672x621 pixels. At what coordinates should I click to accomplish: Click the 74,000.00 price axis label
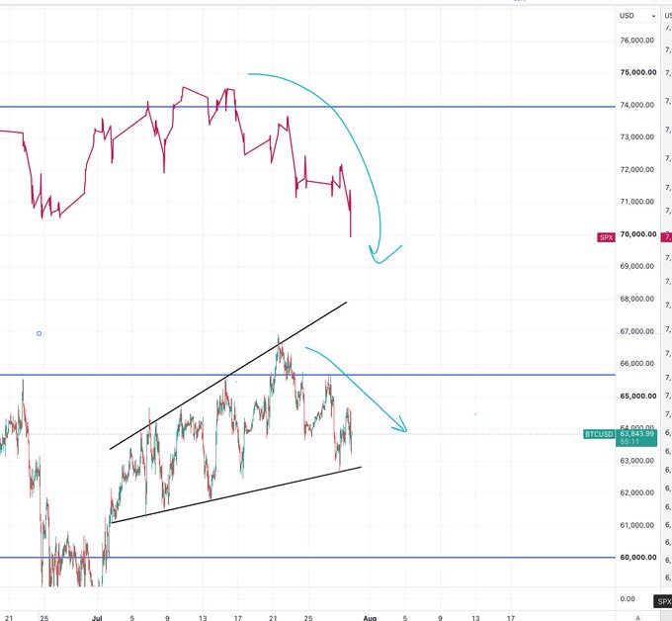click(636, 105)
